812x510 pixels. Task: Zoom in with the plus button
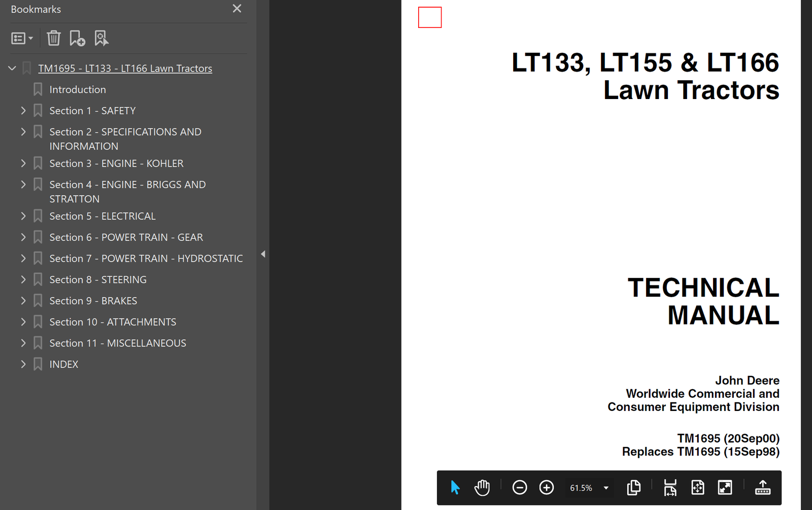[547, 488]
